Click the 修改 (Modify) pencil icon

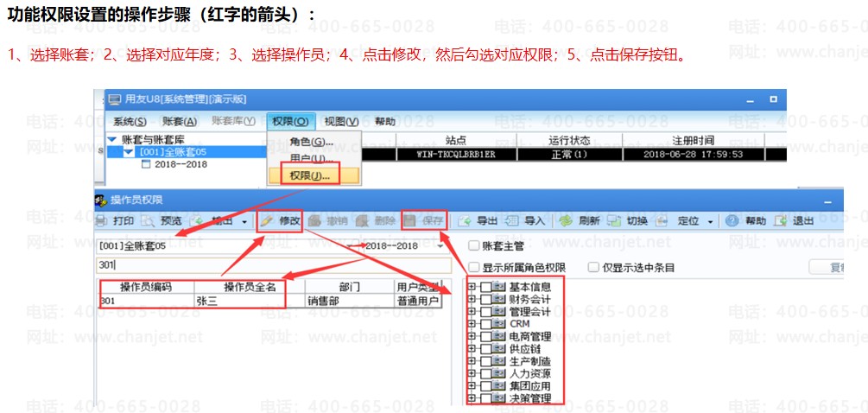tap(267, 221)
